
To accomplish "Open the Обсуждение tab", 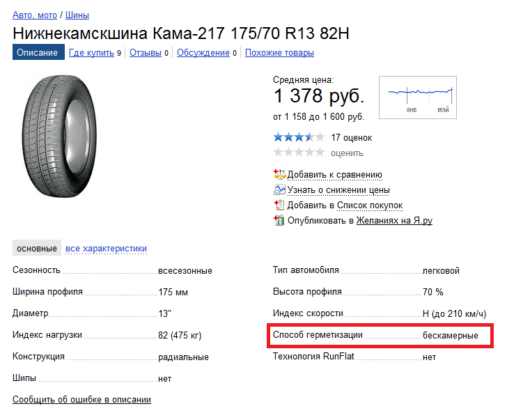I will point(203,53).
